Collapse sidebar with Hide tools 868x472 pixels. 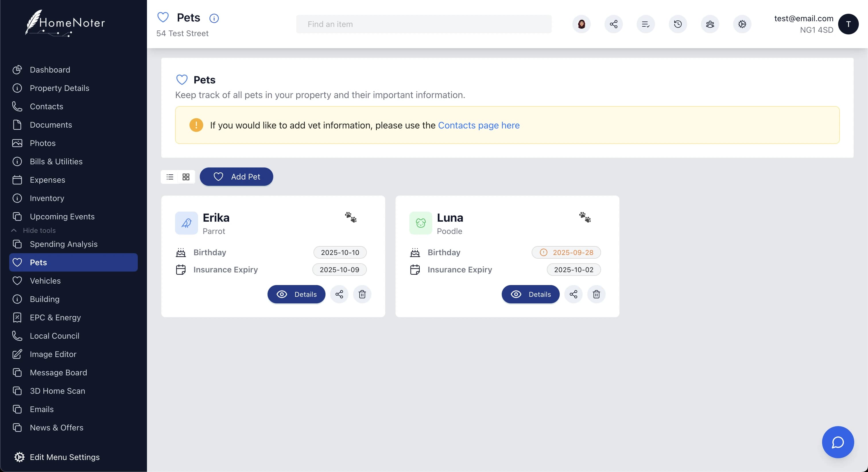click(x=39, y=230)
